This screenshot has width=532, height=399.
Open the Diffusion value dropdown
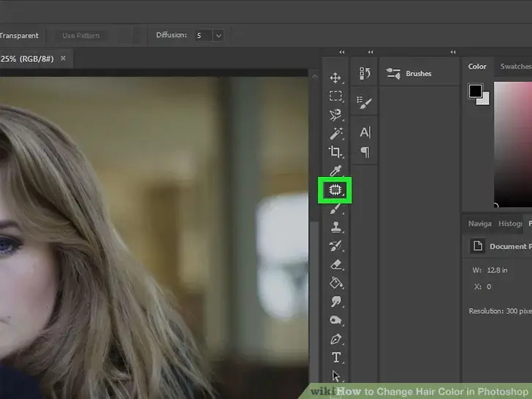(x=218, y=35)
